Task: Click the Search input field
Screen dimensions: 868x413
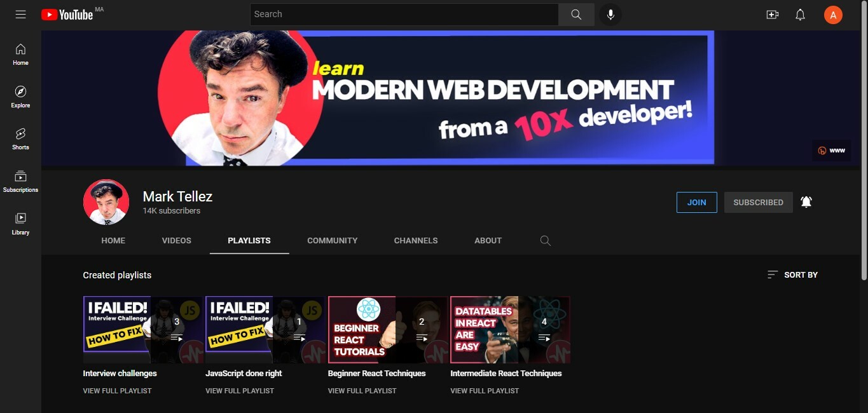Action: coord(404,14)
